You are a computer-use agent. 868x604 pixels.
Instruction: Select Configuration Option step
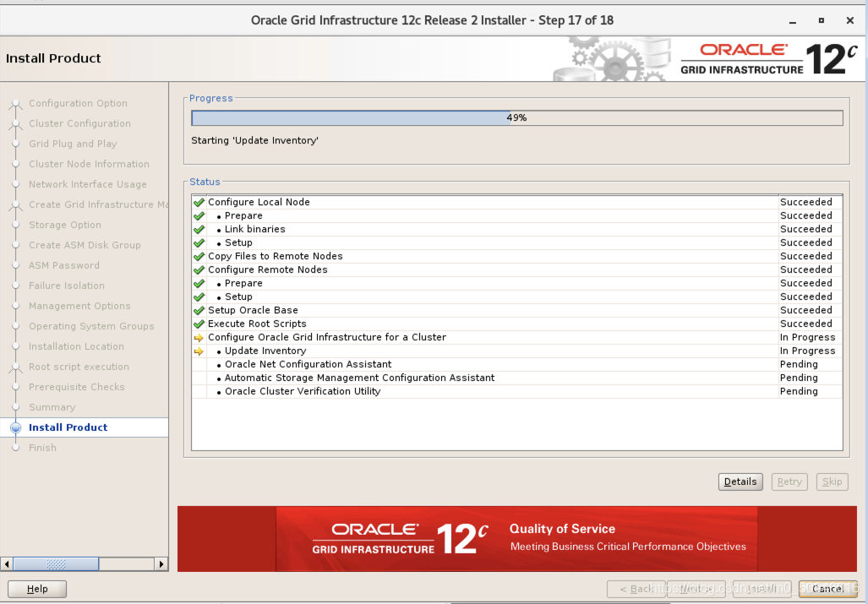pos(78,103)
